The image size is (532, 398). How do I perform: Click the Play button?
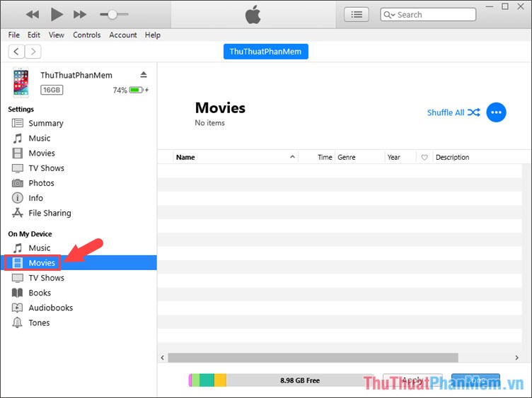pyautogui.click(x=57, y=15)
